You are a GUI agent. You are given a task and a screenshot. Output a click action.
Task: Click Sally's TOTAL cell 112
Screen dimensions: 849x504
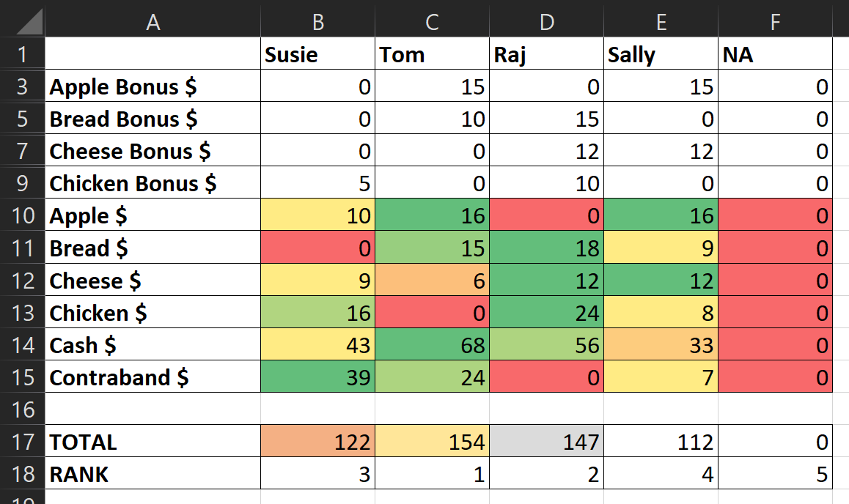coord(661,441)
